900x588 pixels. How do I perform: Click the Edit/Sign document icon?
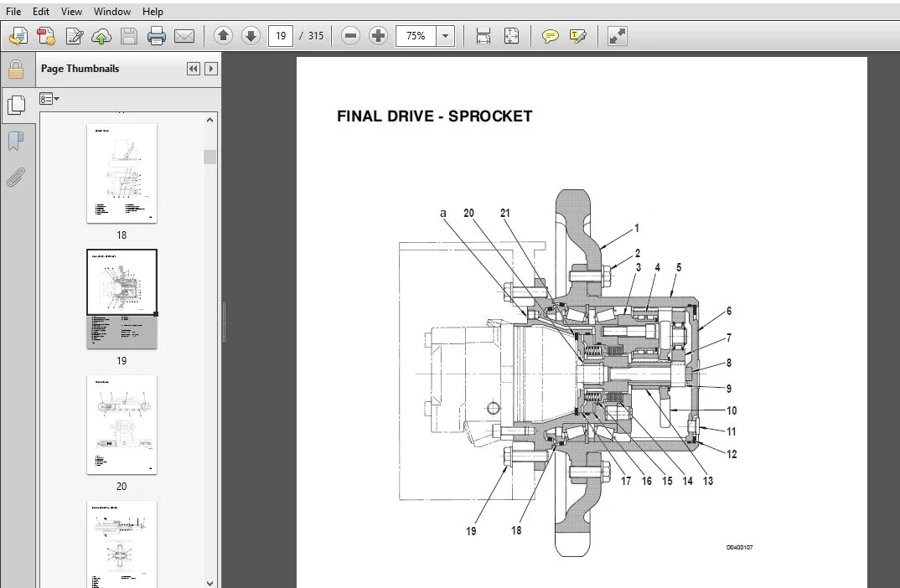pos(74,36)
